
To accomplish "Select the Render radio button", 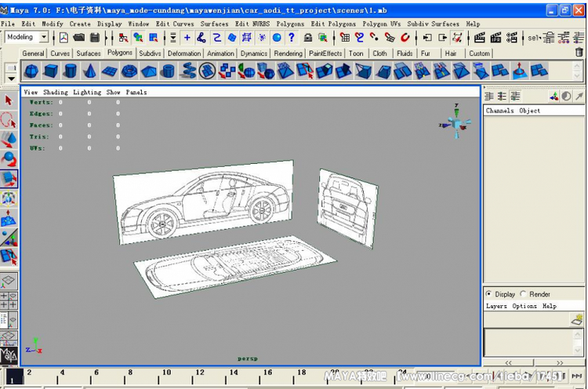I will point(524,294).
